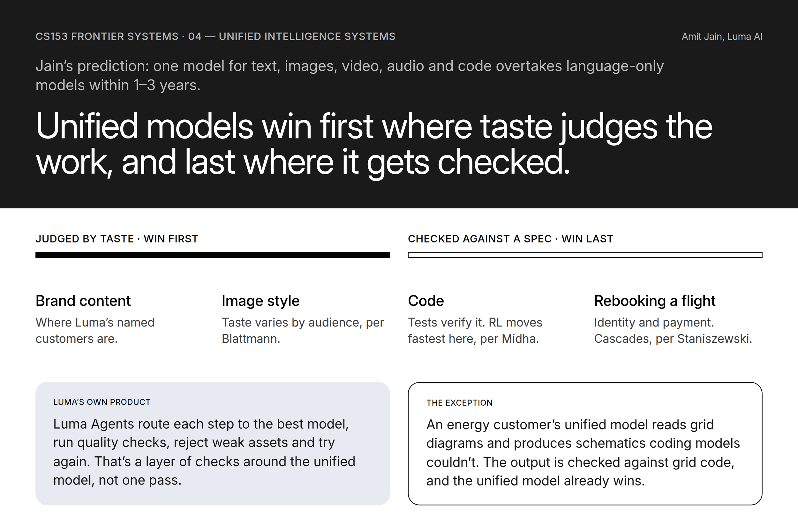Click the Brand content heading
This screenshot has width=798, height=532.
point(83,301)
